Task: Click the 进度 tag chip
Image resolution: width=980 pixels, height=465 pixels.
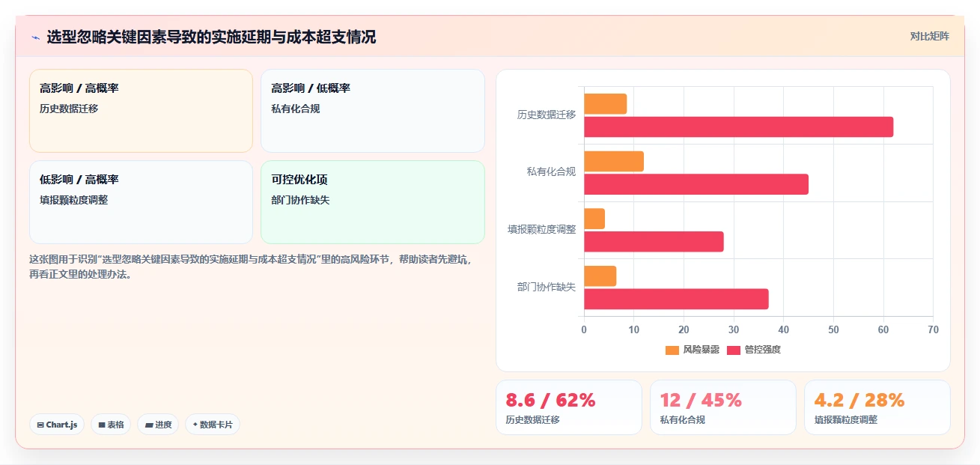Action: click(x=158, y=425)
